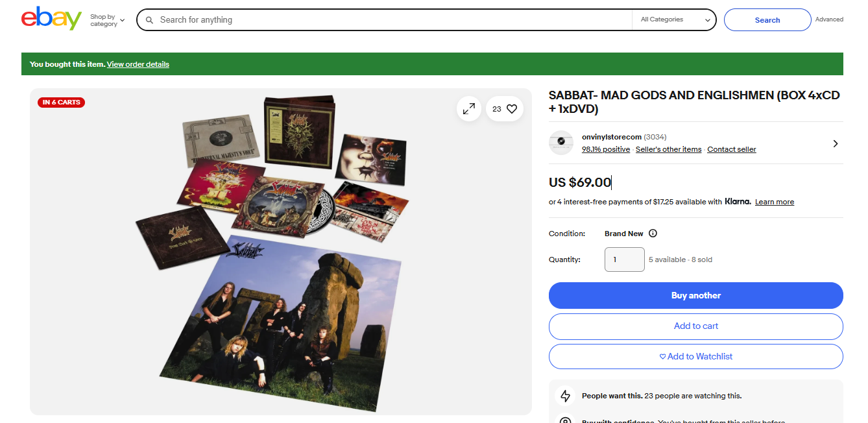Click the heart icon on product image
The height and width of the screenshot is (423, 868).
tap(512, 109)
